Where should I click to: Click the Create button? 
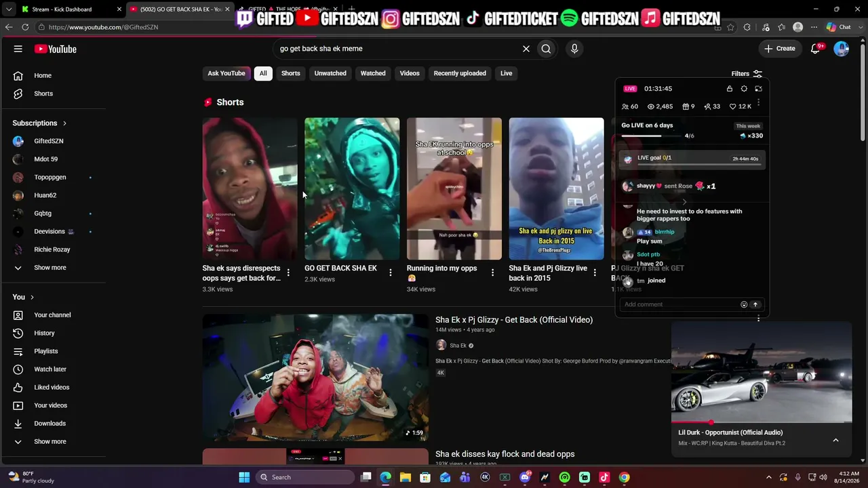(x=779, y=49)
